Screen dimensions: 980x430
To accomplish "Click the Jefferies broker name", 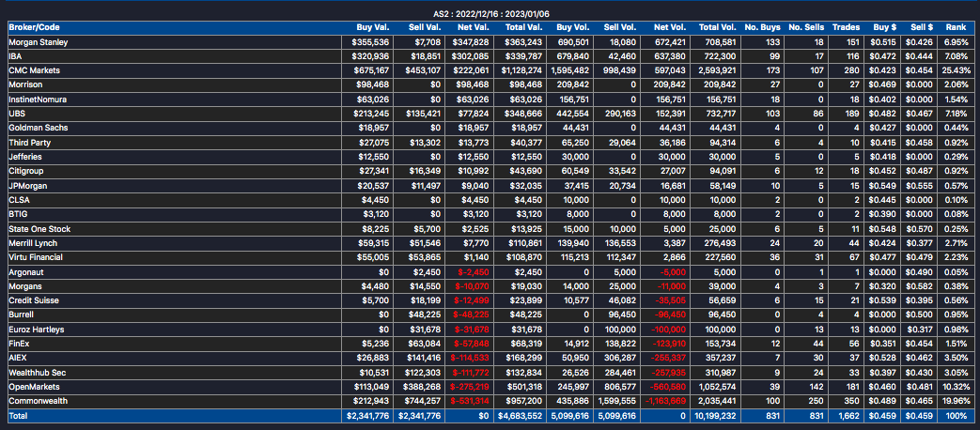I will pos(25,156).
